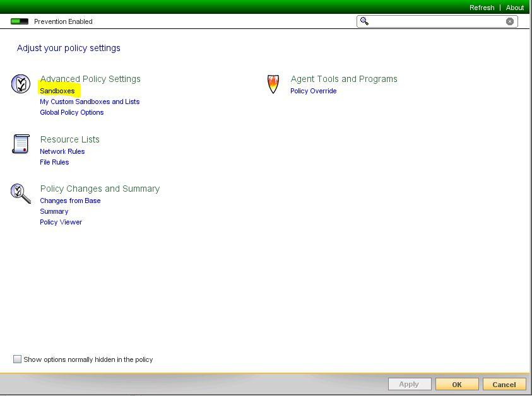Open My Custom Sandboxes and Lists

[90, 102]
